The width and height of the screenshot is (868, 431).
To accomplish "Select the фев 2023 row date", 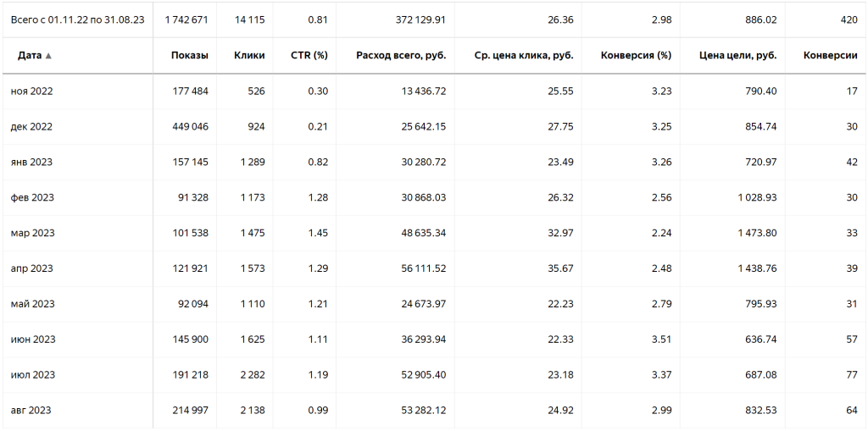I will [x=32, y=197].
